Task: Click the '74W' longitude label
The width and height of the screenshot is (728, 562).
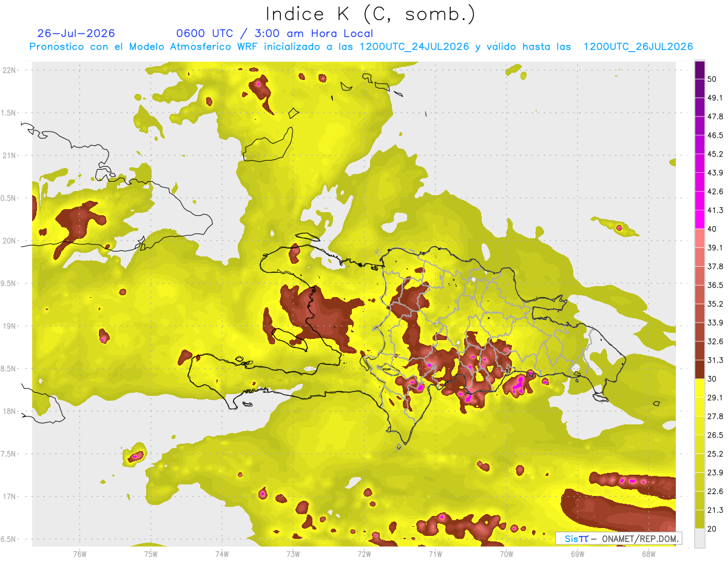Action: pos(221,554)
